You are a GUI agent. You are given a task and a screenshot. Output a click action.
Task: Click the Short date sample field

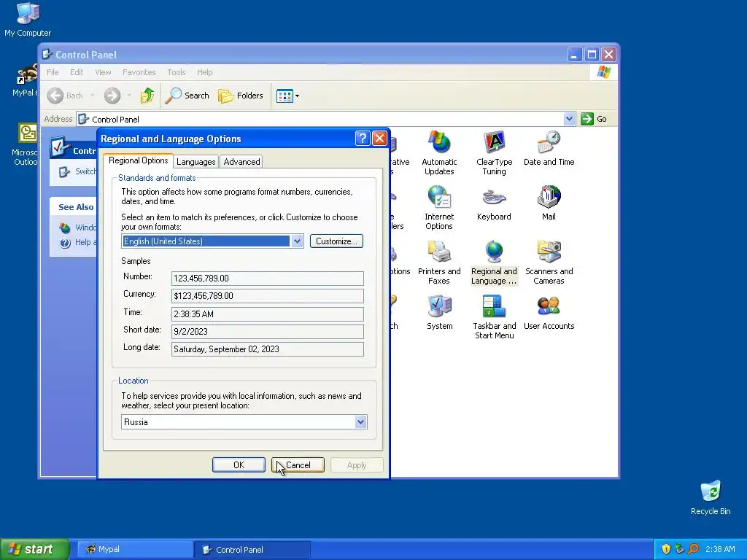pyautogui.click(x=267, y=332)
